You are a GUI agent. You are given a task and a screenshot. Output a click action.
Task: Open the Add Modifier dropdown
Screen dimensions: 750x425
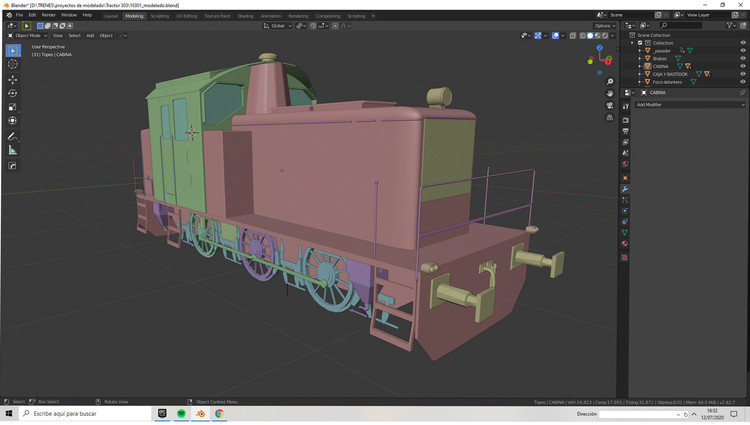pos(690,105)
